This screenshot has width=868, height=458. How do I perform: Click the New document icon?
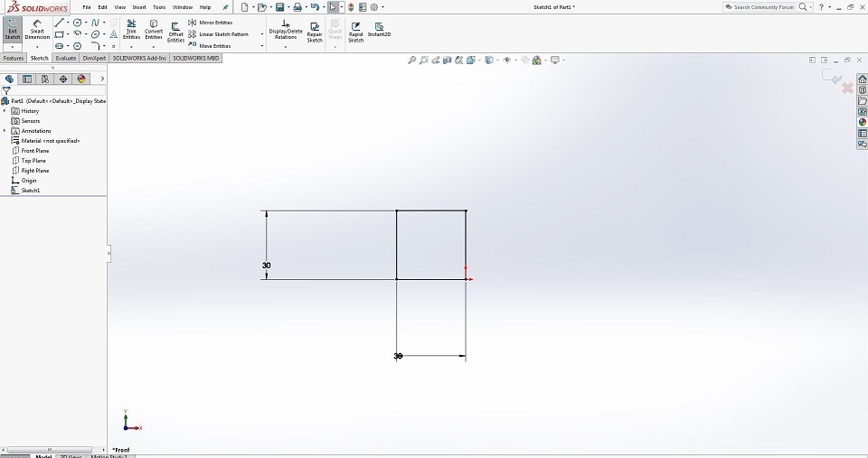pyautogui.click(x=244, y=7)
